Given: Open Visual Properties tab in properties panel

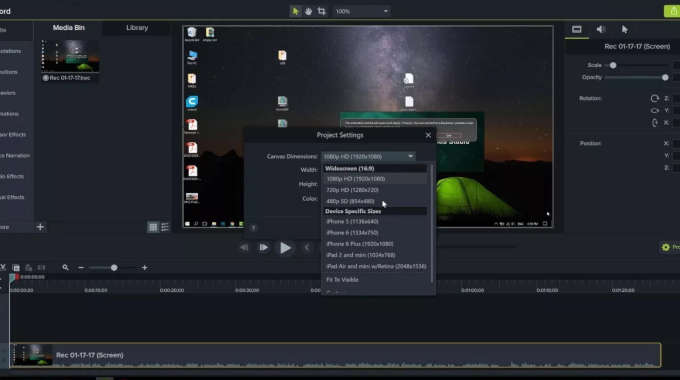Looking at the screenshot, I should tap(577, 29).
